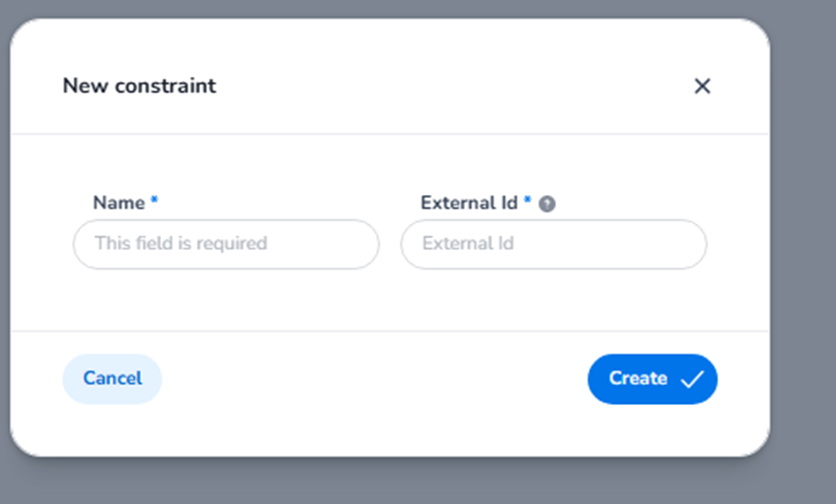Click the External Id required asterisk
Viewport: 836px width, 504px height.
pyautogui.click(x=527, y=200)
